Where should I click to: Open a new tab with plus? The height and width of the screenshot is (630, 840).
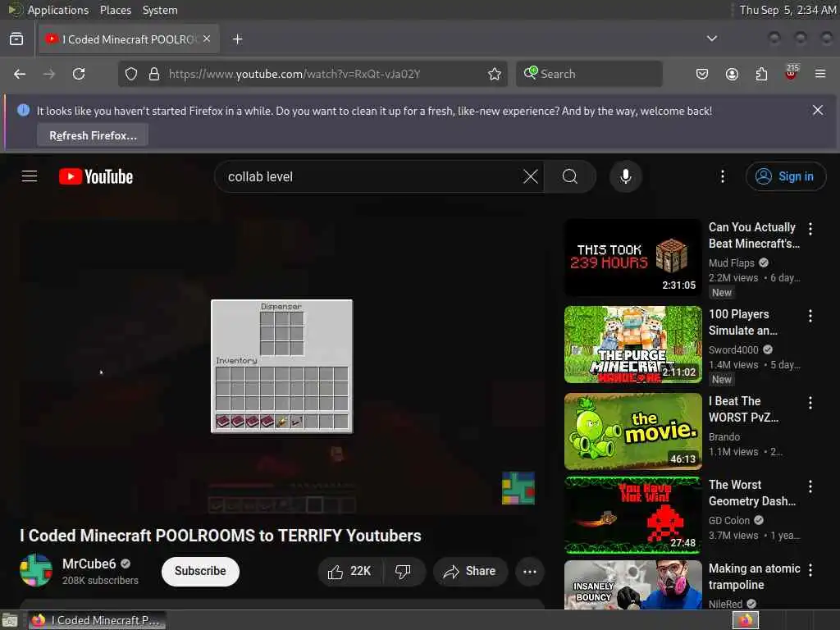(237, 39)
